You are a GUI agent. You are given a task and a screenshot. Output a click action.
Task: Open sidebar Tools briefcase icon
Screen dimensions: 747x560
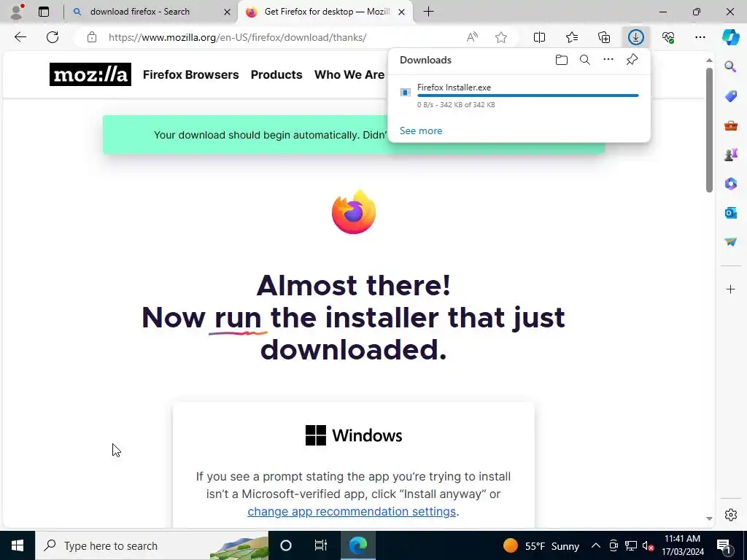[731, 125]
